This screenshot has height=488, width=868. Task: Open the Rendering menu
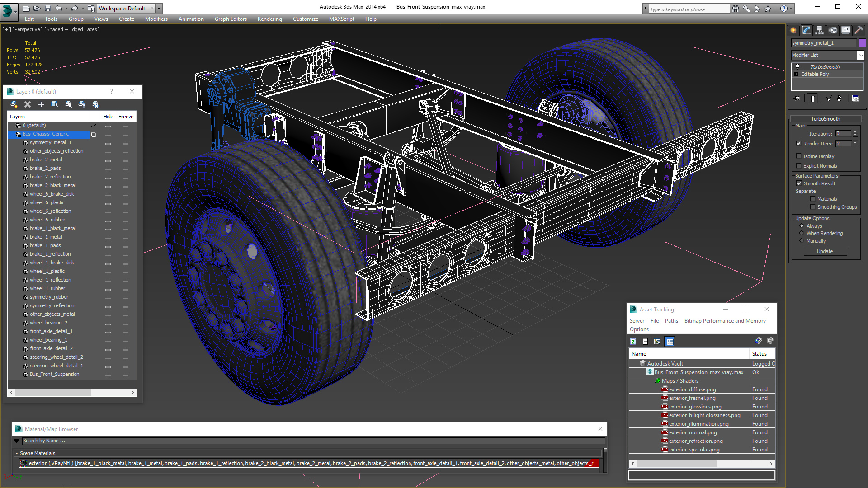[269, 19]
